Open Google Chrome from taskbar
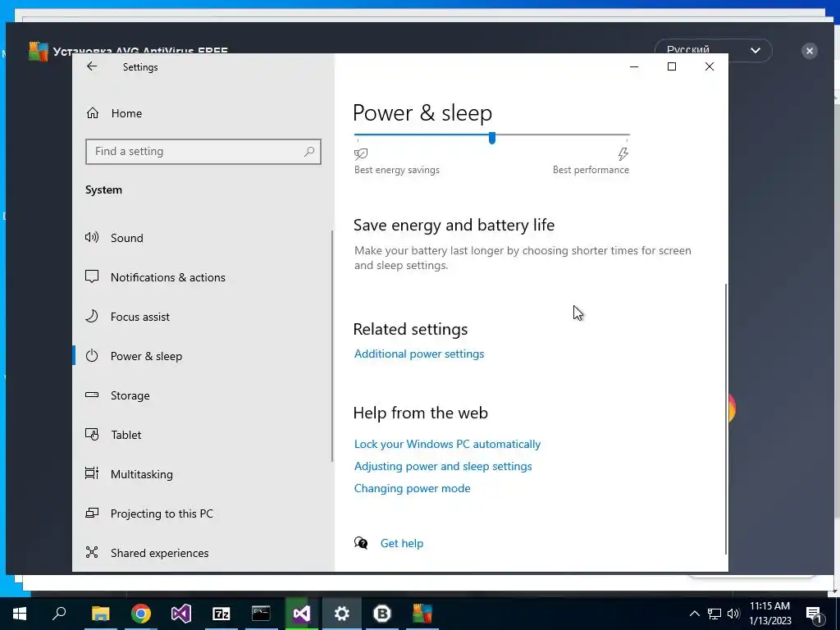840x630 pixels. point(141,614)
